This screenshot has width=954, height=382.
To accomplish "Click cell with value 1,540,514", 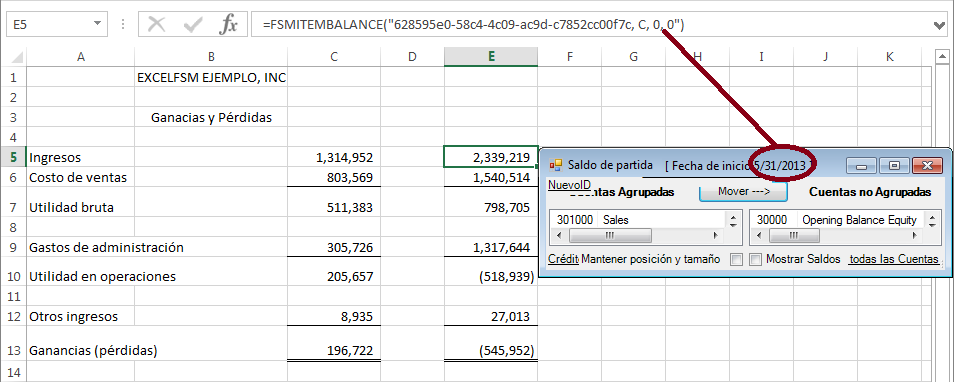I will point(491,177).
